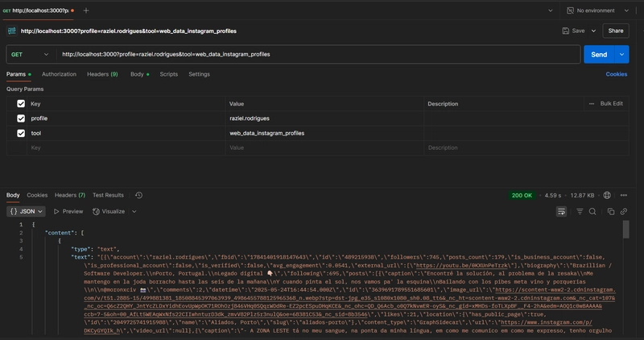Switch to the response Cookies tab
The width and height of the screenshot is (644, 340).
(37, 195)
